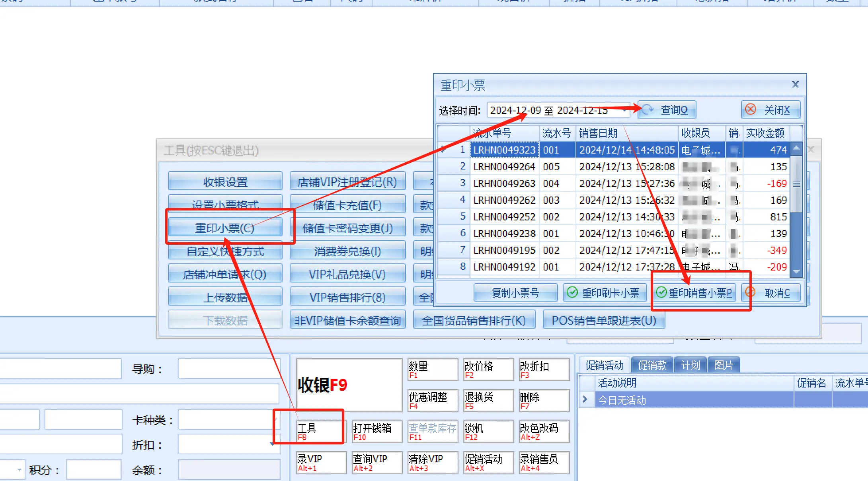Open dropdown beside 积分 field

pos(19,470)
